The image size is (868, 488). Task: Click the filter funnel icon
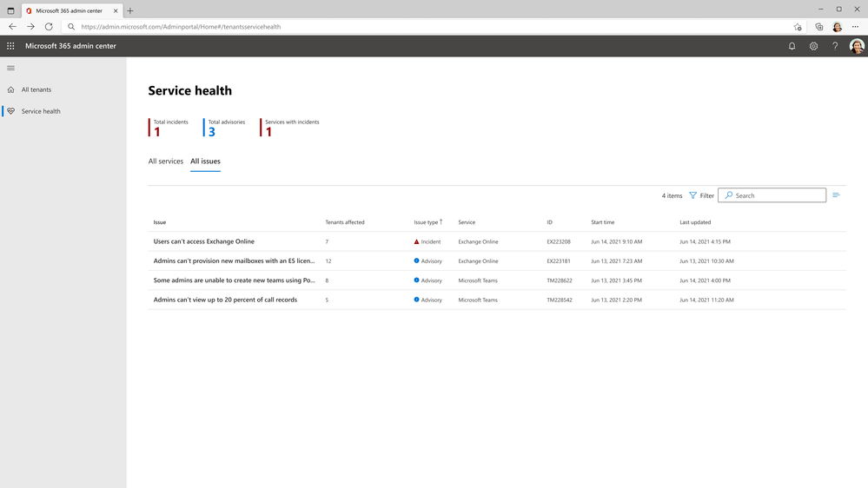(x=692, y=195)
